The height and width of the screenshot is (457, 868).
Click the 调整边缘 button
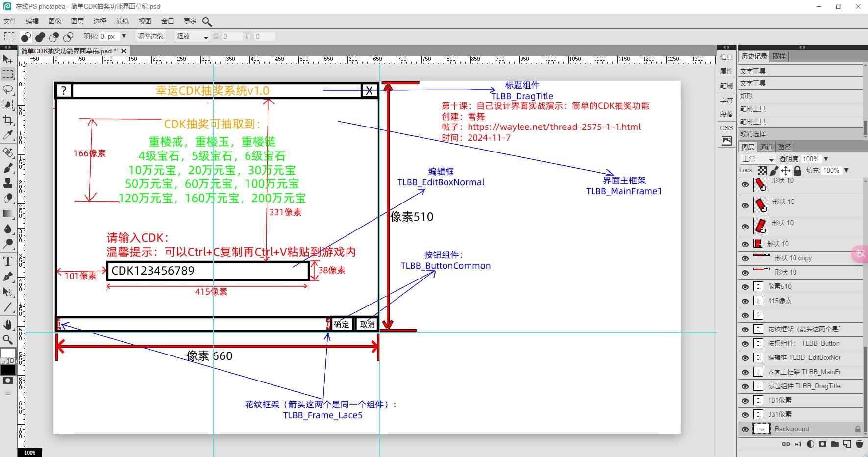coord(150,36)
